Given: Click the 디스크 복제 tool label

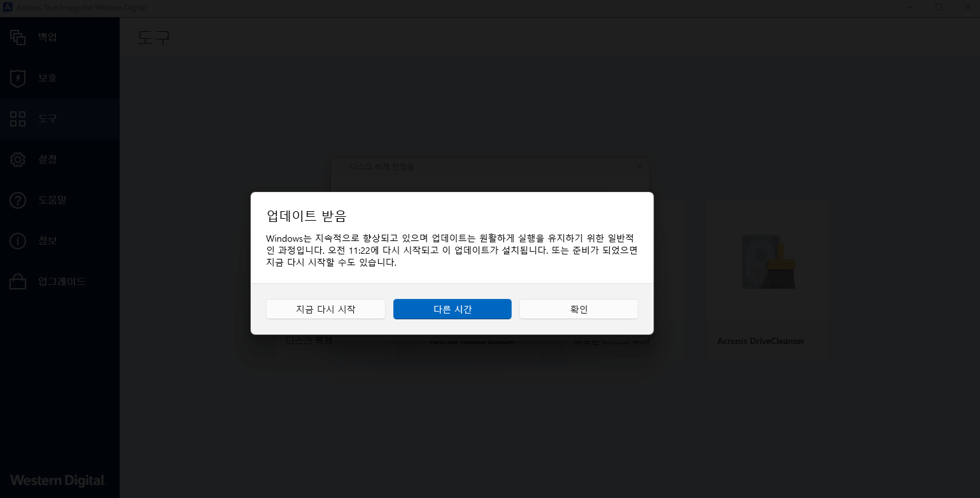Looking at the screenshot, I should pyautogui.click(x=309, y=341).
